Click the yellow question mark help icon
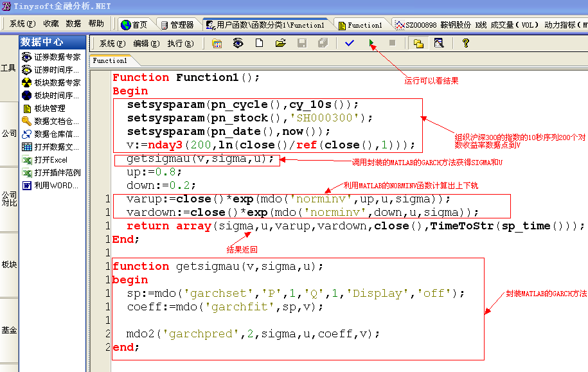Viewport: 588px width, 372px height. pyautogui.click(x=466, y=43)
